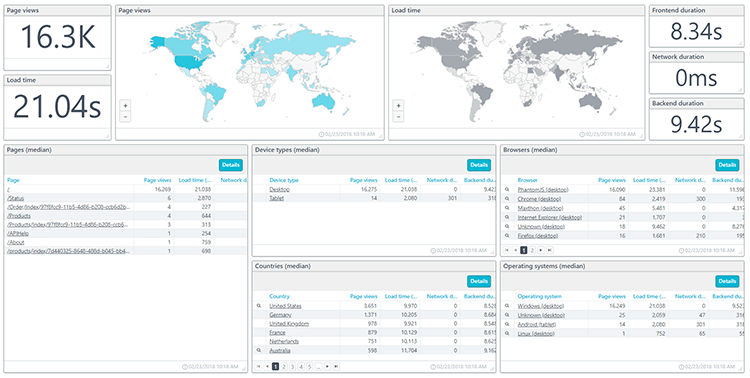The height and width of the screenshot is (378, 750).
Task: Zoom out on the Load time map
Action: click(398, 117)
